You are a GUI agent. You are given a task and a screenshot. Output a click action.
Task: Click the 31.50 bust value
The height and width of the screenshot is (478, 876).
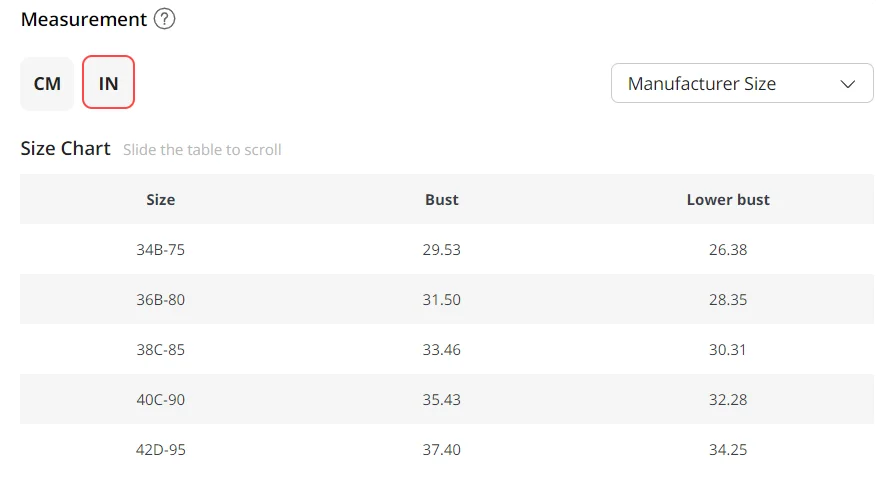point(441,299)
